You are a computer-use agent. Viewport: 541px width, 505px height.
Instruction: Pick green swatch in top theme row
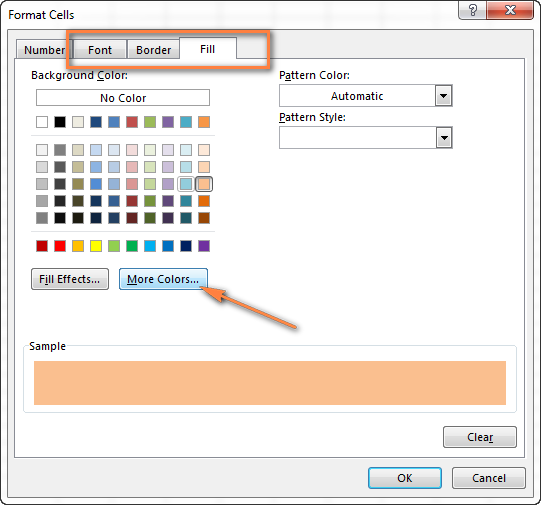point(150,122)
